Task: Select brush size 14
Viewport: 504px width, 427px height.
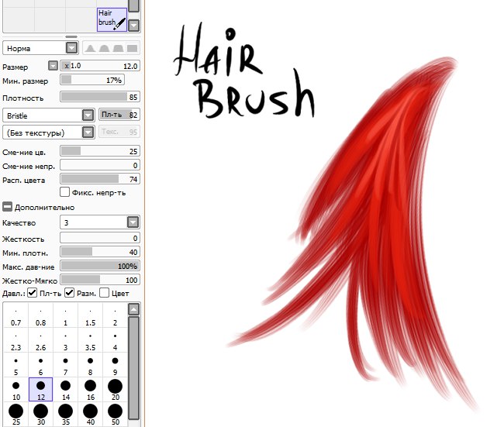Action: tap(66, 390)
